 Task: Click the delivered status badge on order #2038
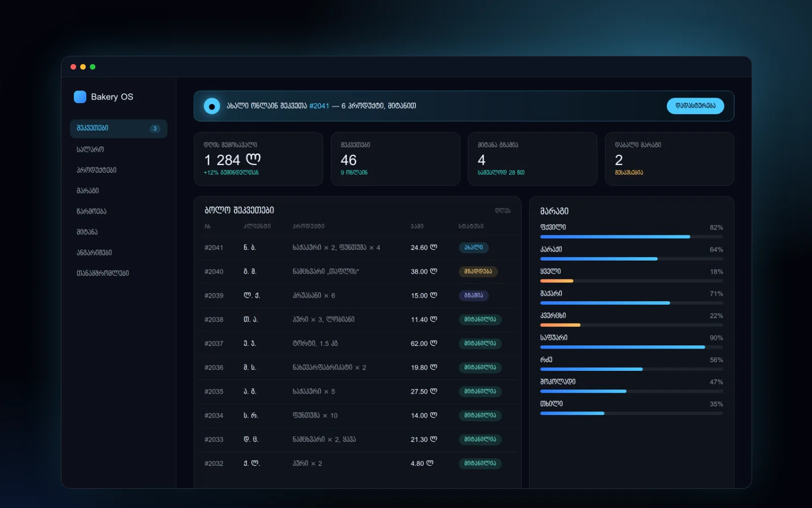(x=480, y=320)
